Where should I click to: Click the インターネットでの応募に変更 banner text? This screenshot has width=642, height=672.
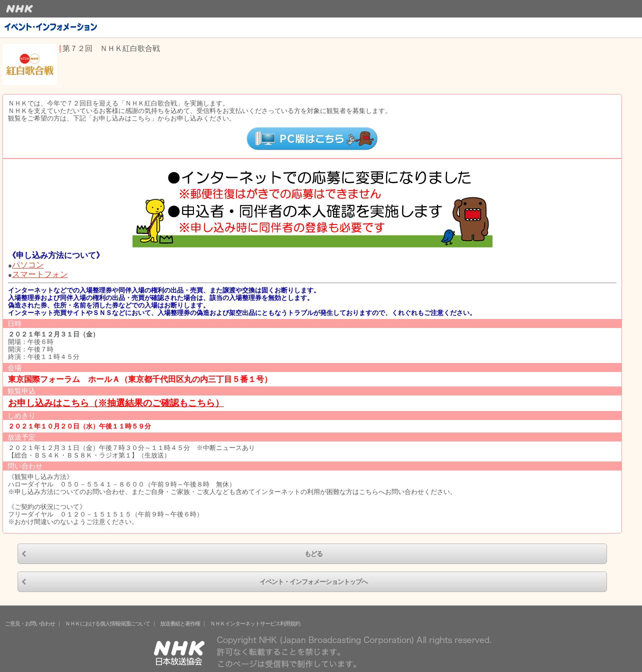319,177
